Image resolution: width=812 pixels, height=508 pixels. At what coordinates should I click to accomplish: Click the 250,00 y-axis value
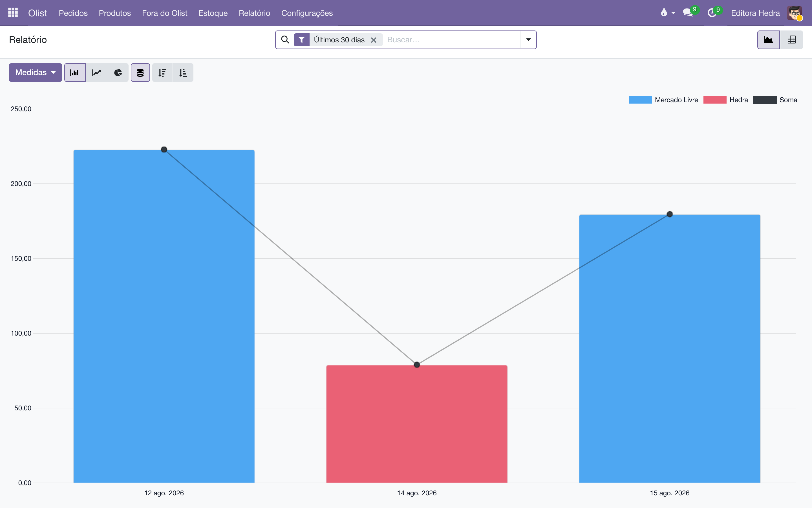(x=21, y=109)
